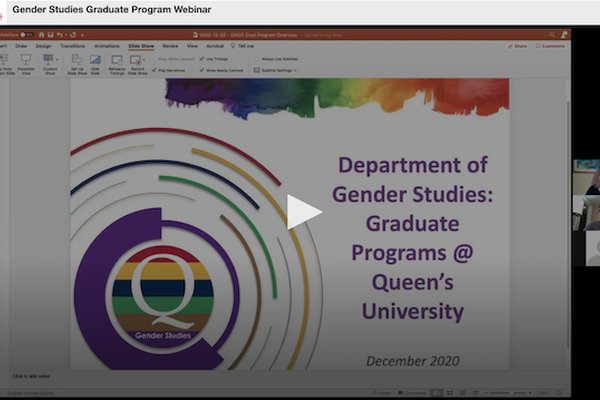Open the View ribbon tab
The height and width of the screenshot is (400, 600).
click(x=192, y=46)
